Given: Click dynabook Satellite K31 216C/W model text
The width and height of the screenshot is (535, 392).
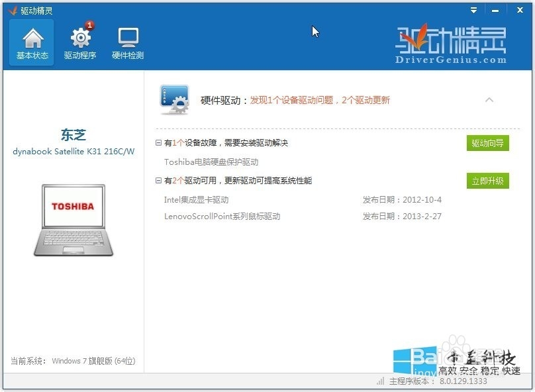Looking at the screenshot, I should tap(73, 151).
